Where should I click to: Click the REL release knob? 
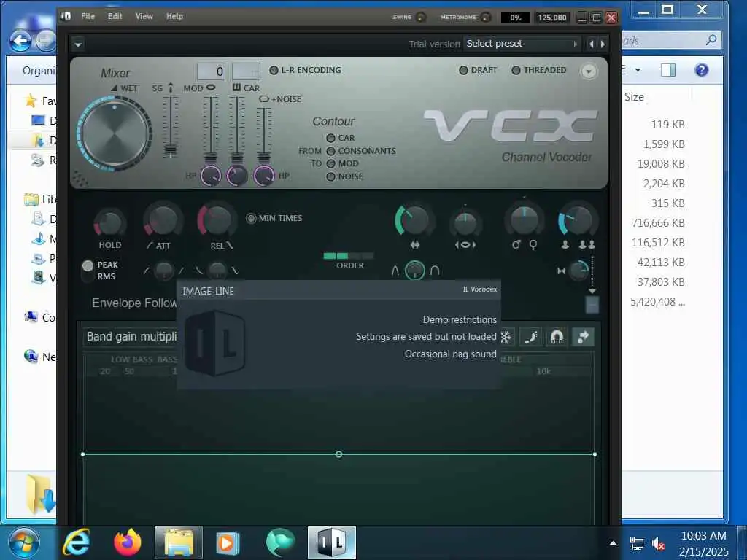[x=217, y=220]
